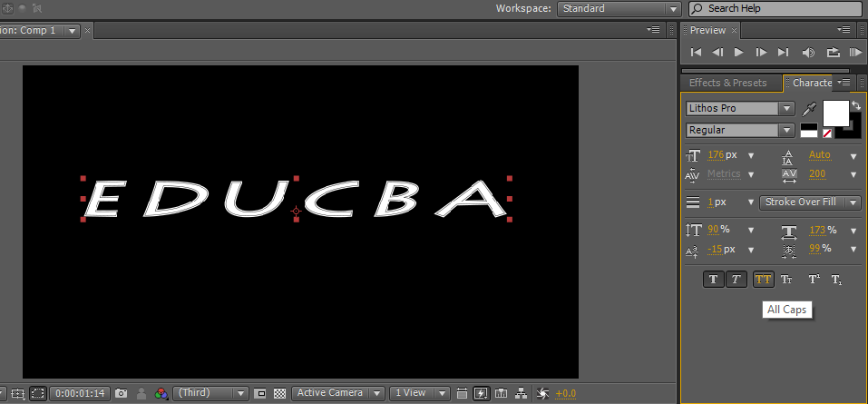Screen dimensions: 868x404
Task: Play the preview
Action: pos(738,52)
